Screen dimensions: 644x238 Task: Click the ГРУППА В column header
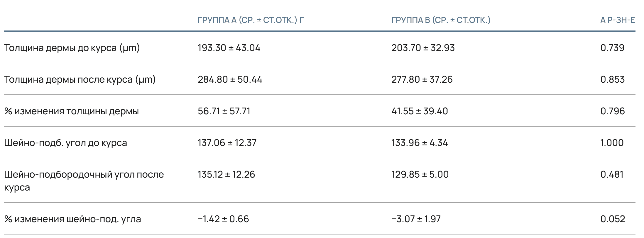(441, 20)
